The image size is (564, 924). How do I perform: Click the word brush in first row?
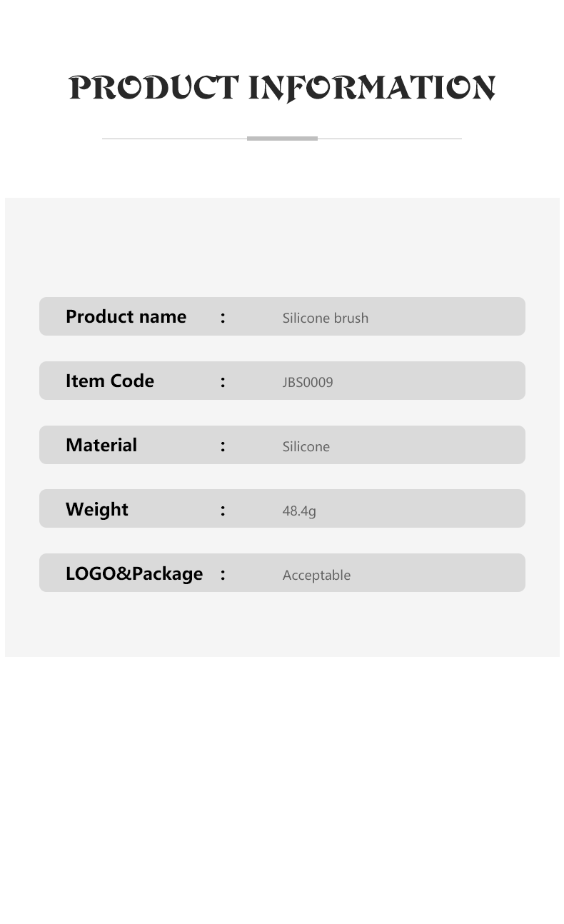pos(351,318)
